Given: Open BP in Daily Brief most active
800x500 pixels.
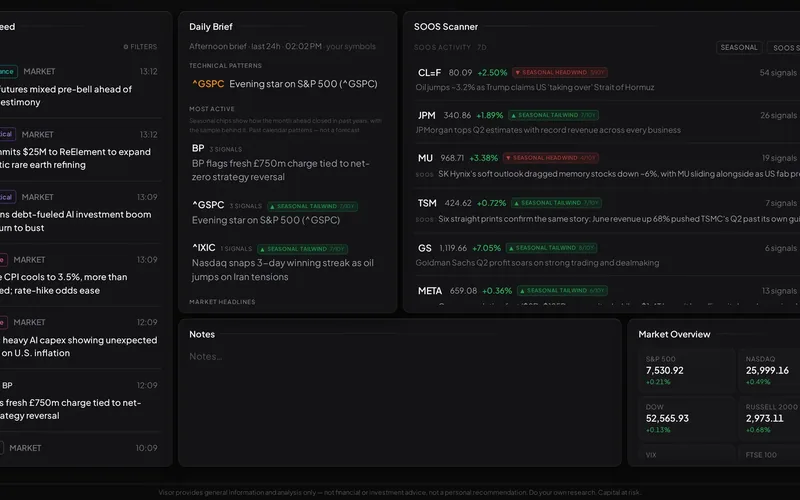Looking at the screenshot, I should coord(198,148).
